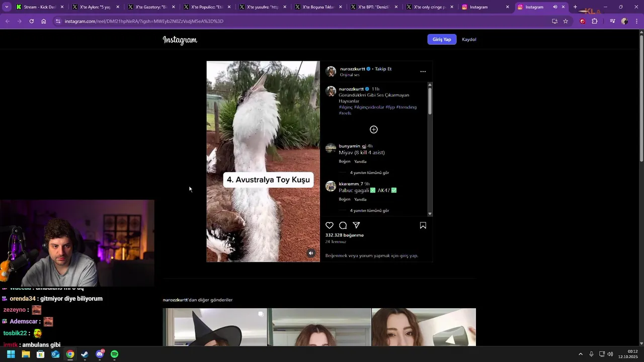Follow nurozzkurtt with Takip Et

tap(383, 69)
